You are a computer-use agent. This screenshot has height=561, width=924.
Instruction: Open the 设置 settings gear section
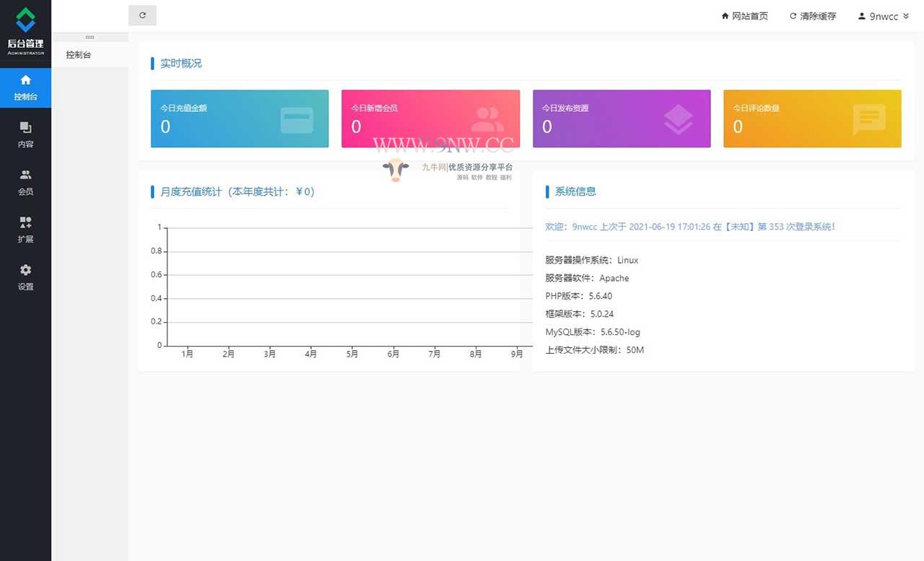coord(25,277)
